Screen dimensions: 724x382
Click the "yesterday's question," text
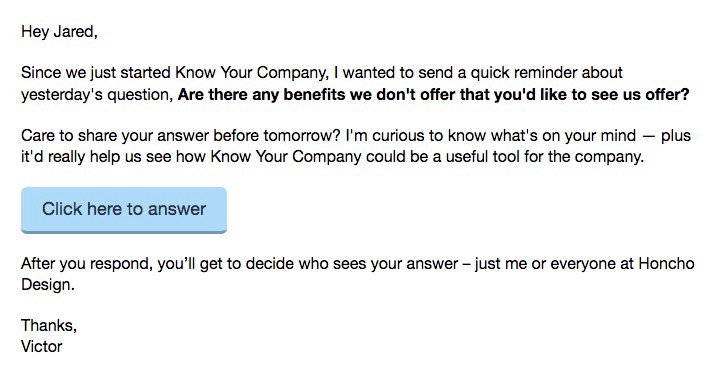97,95
